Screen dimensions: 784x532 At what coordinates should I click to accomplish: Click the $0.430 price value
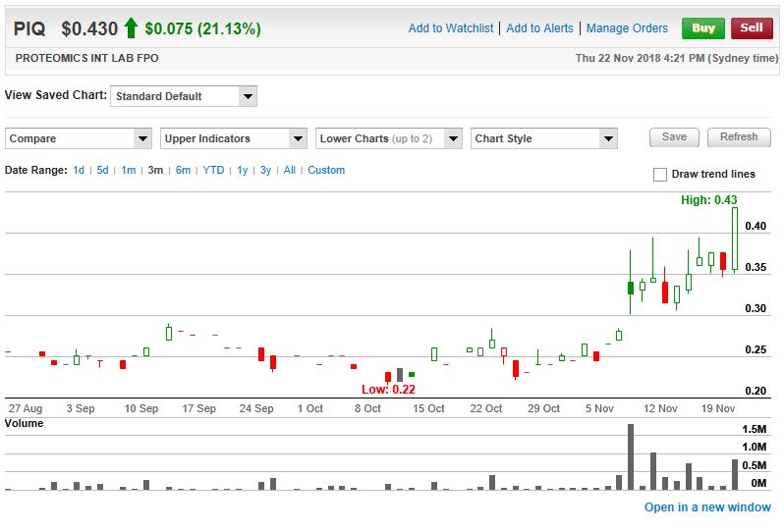[89, 28]
